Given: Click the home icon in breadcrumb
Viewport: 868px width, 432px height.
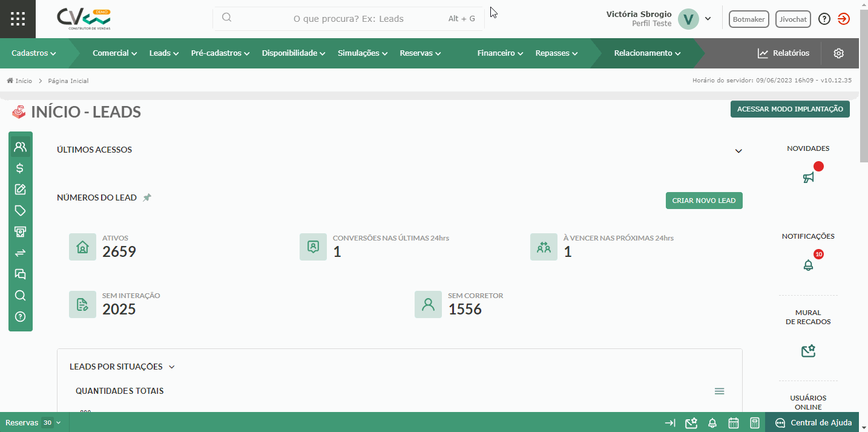Looking at the screenshot, I should [x=10, y=81].
